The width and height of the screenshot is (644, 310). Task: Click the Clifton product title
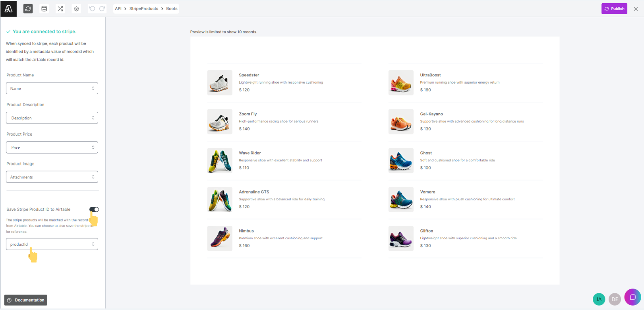point(426,231)
